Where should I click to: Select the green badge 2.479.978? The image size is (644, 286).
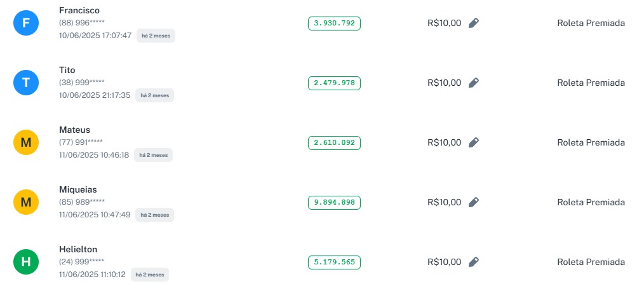(334, 83)
